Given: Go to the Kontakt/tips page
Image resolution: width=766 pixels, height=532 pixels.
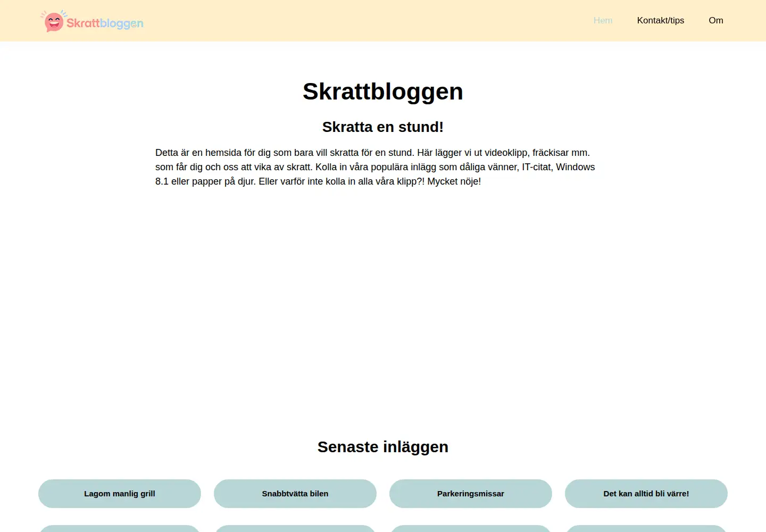Looking at the screenshot, I should (x=661, y=21).
